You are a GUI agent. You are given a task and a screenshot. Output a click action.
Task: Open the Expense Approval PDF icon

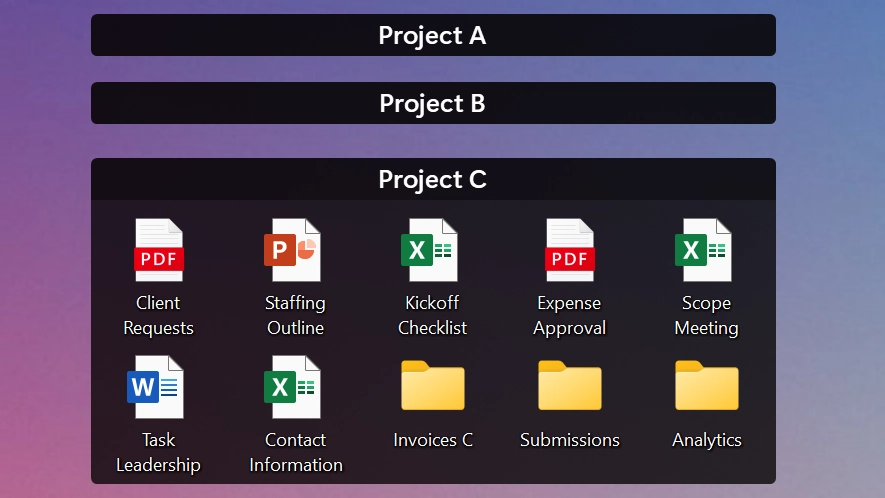[x=569, y=250]
